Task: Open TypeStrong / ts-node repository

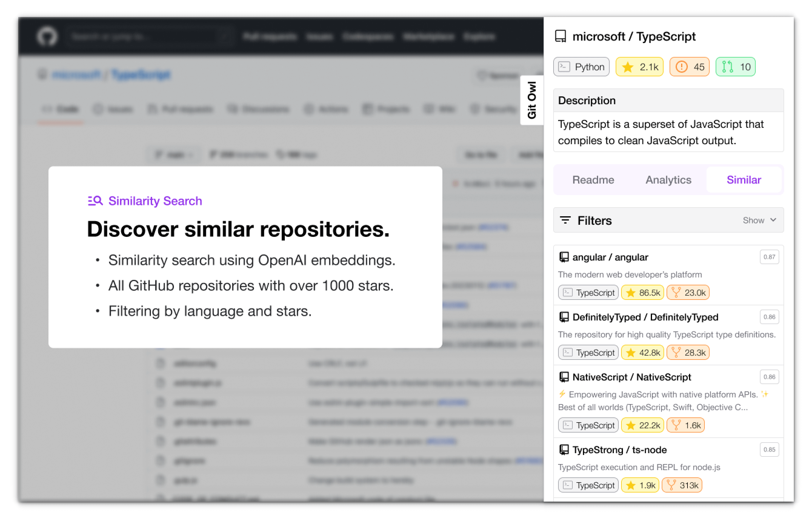Action: [619, 450]
